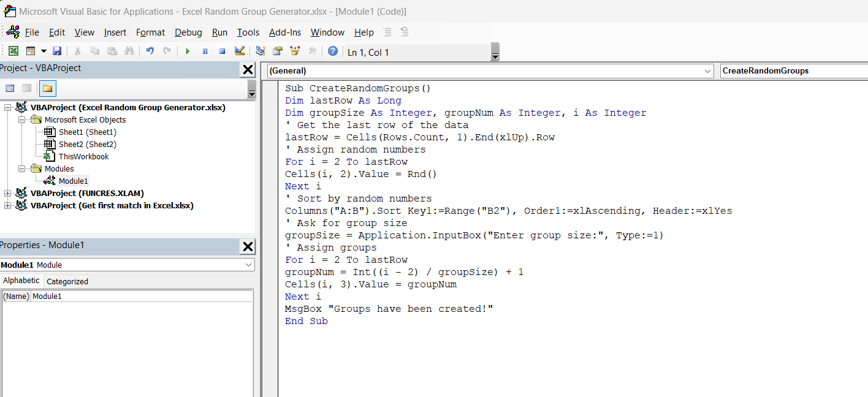Collapse the Excel Random Group Generator project node
The width and height of the screenshot is (868, 397).
coord(7,108)
